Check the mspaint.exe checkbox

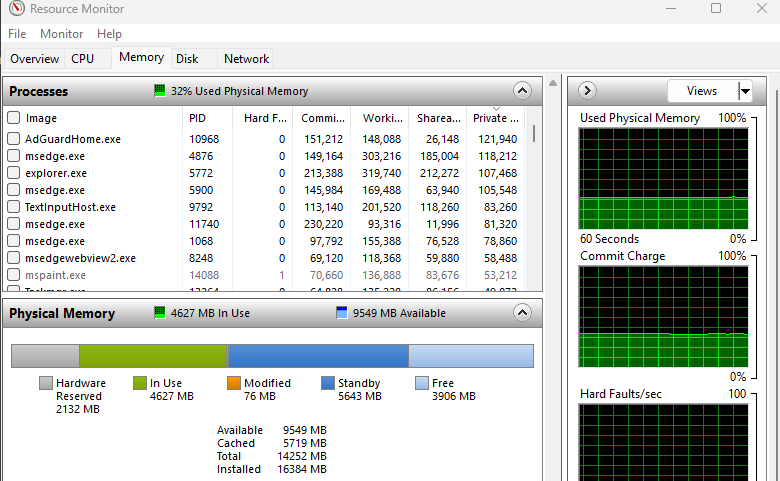(13, 275)
